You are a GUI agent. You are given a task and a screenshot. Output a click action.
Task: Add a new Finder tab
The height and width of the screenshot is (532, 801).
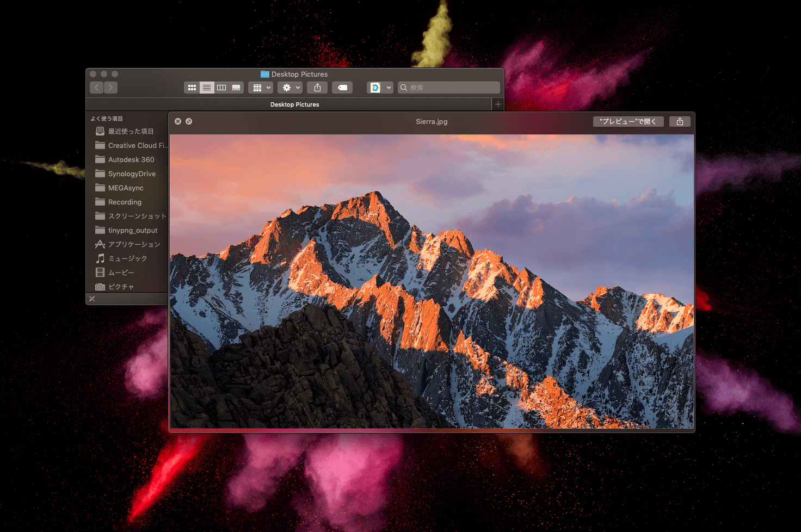tap(498, 104)
